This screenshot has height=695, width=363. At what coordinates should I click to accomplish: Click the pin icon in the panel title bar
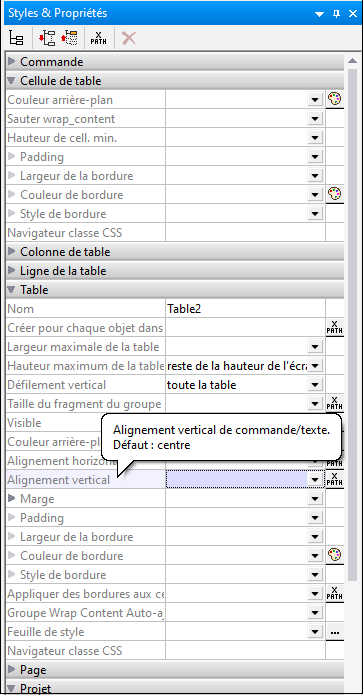point(337,13)
